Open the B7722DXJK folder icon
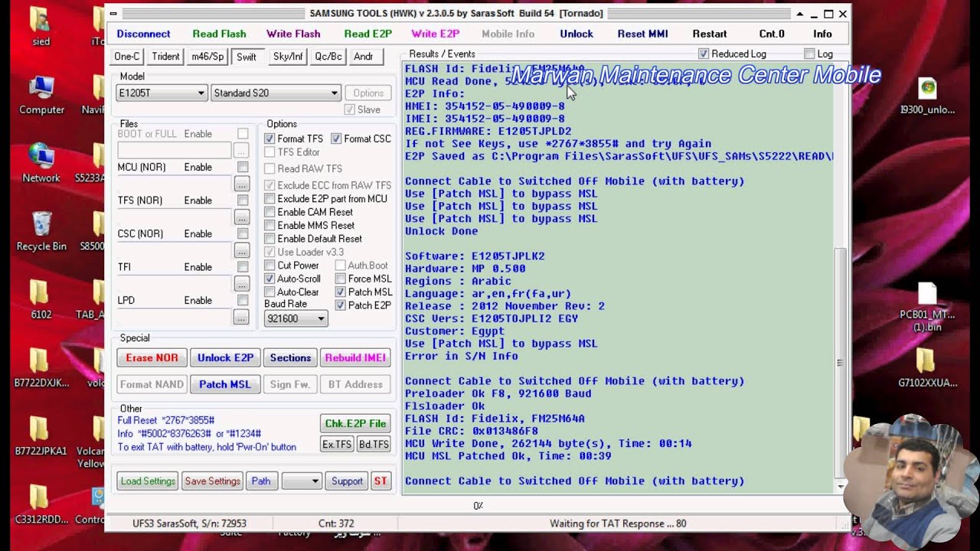The image size is (980, 551). pyautogui.click(x=41, y=368)
